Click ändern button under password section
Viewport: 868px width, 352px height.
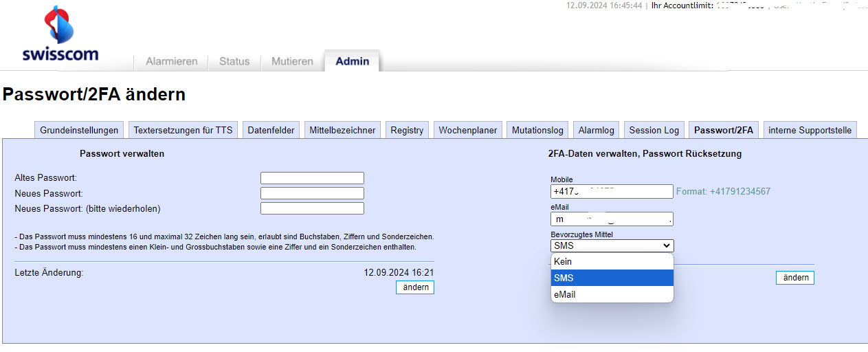[x=415, y=287]
